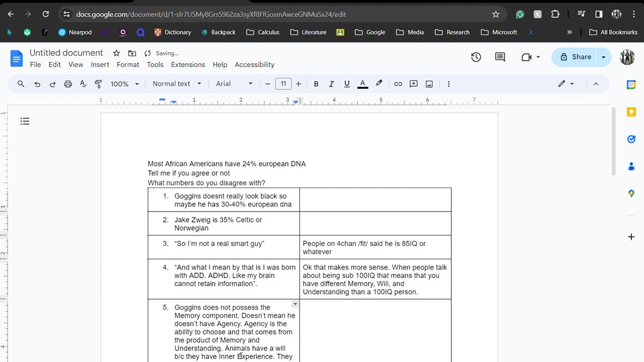Open the Editing mode pencil dropdown
Viewport: 644px width, 362px height.
coord(566,84)
